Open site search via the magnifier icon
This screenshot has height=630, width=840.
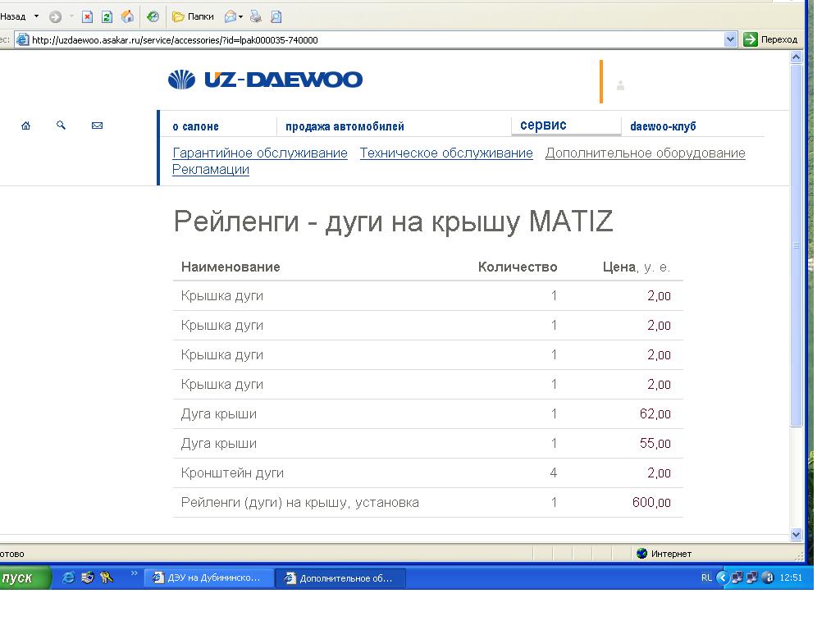[x=61, y=126]
